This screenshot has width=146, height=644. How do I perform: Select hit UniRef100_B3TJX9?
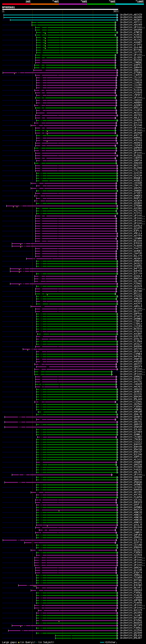click(131, 273)
